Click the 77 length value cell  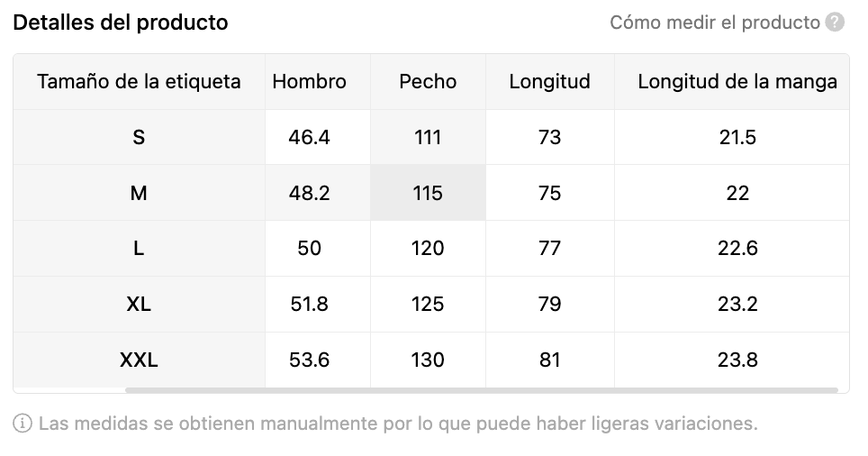tap(549, 249)
